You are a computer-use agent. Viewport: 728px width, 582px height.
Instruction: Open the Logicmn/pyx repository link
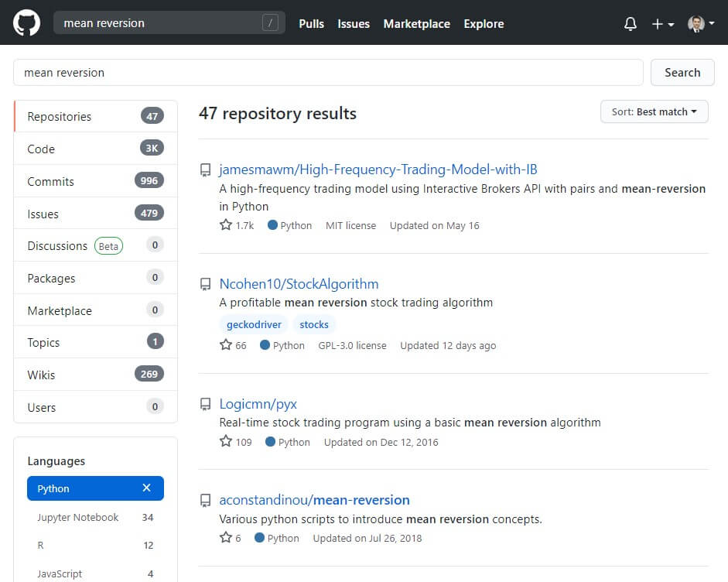[258, 404]
